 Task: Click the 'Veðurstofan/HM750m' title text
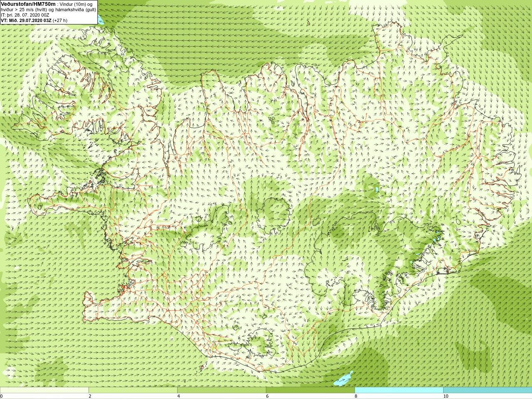(x=28, y=4)
